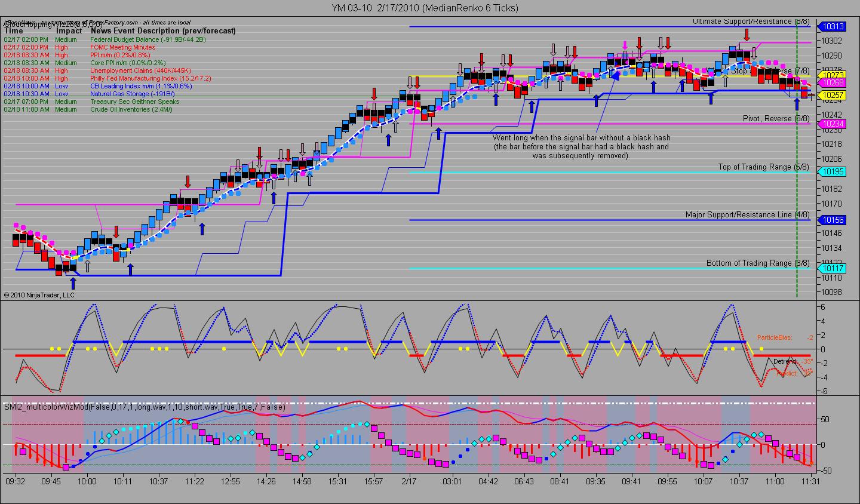Click the magenta 10268 price marker
This screenshot has height=504, width=860.
(832, 83)
